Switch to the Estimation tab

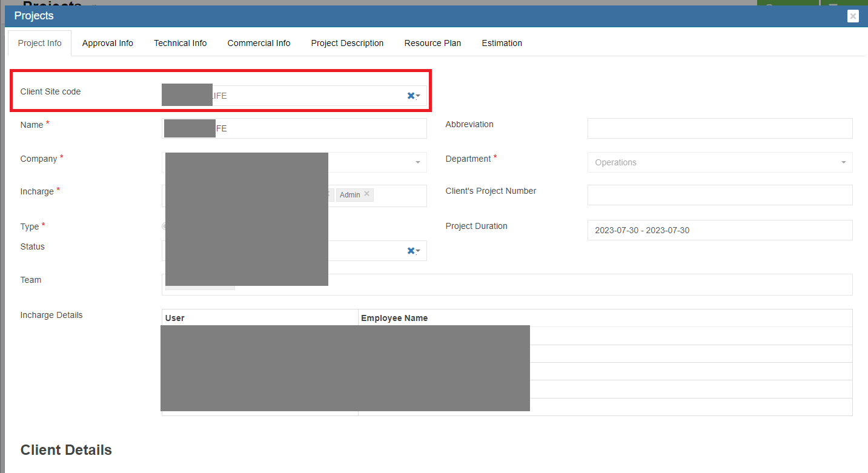click(502, 43)
